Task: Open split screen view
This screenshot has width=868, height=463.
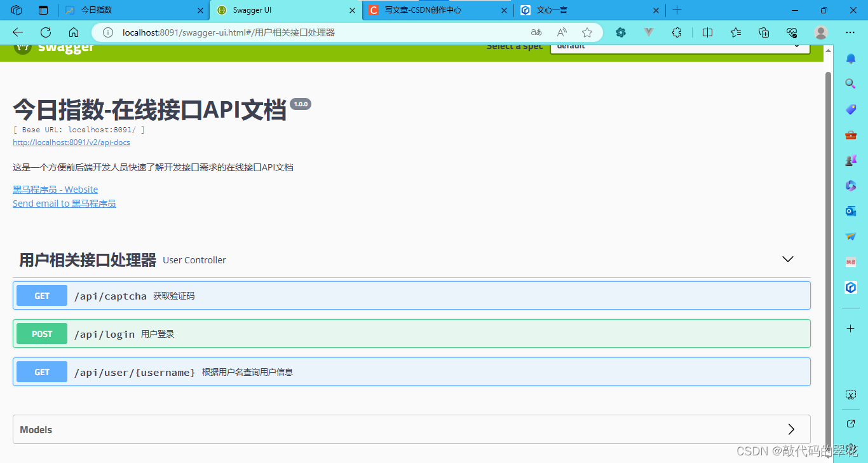Action: tap(707, 32)
